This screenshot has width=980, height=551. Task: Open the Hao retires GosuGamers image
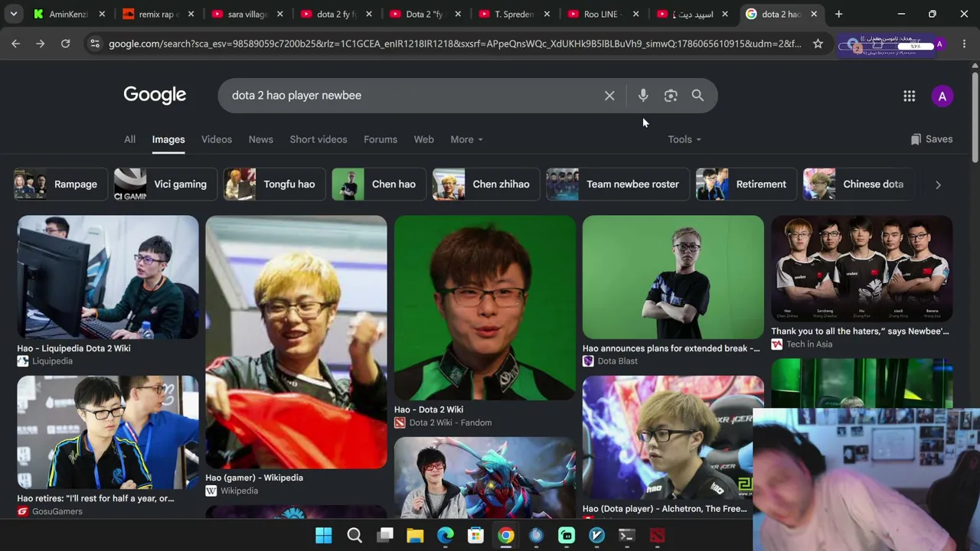[x=108, y=432]
